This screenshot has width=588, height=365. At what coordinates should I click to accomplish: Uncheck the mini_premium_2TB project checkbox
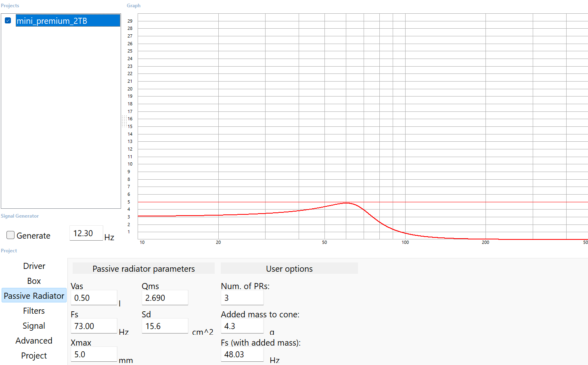[x=8, y=20]
